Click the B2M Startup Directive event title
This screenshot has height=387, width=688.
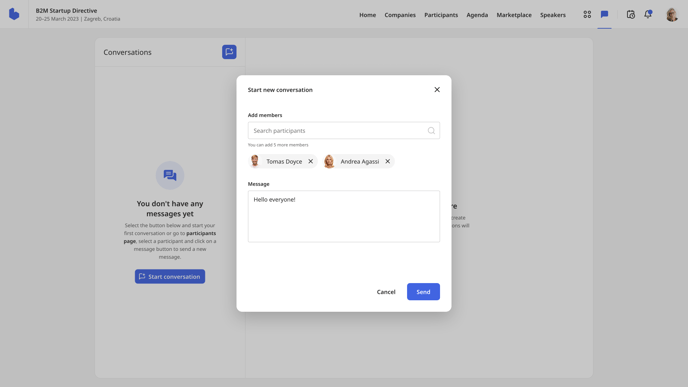(x=66, y=11)
